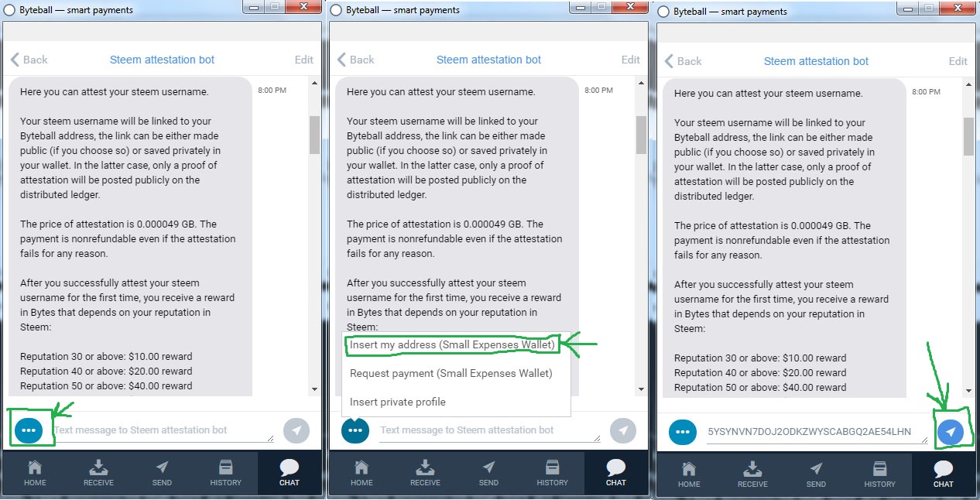The image size is (980, 500).
Task: Choose Request payment (Small Expenses Wallet)
Action: [451, 373]
